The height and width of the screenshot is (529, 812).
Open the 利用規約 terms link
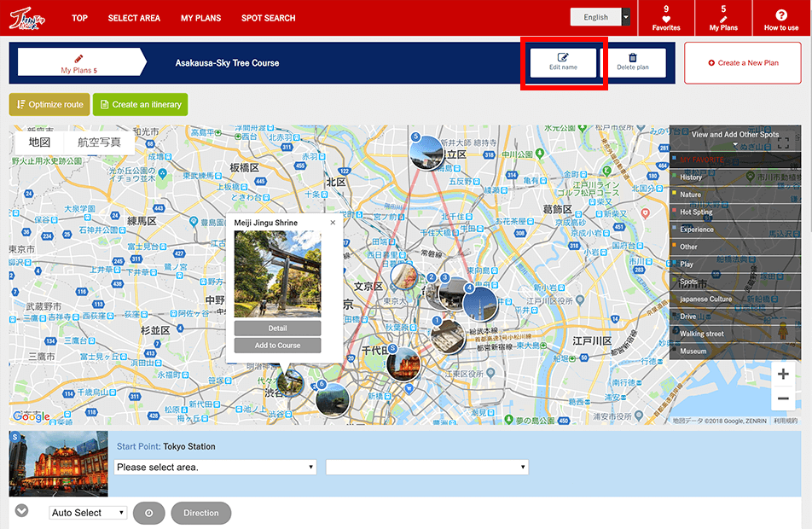point(786,421)
